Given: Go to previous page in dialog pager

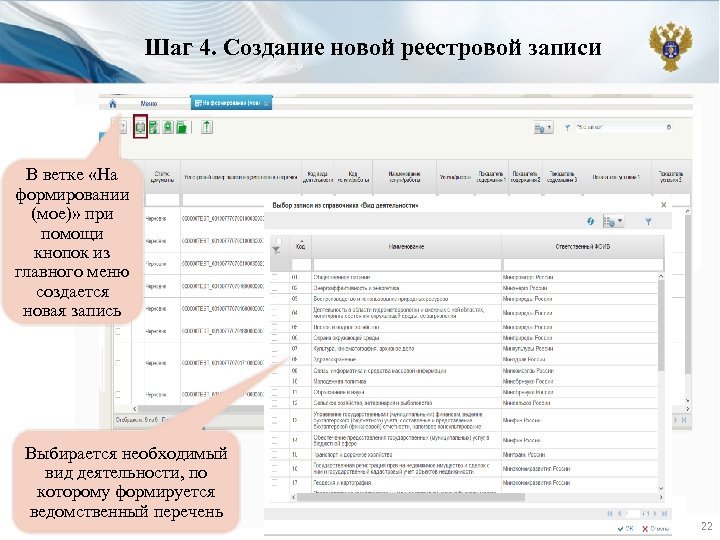Looking at the screenshot, I should pyautogui.click(x=619, y=513).
